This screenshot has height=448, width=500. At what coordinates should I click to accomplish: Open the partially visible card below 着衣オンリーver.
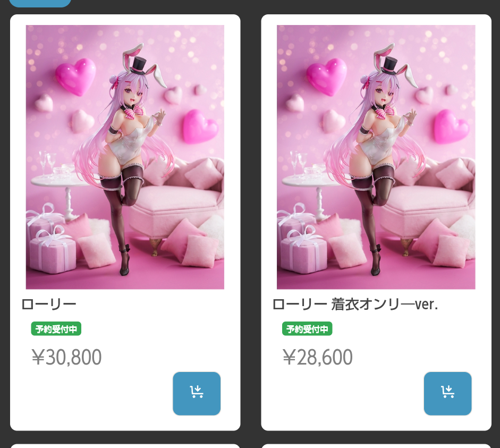click(376, 446)
